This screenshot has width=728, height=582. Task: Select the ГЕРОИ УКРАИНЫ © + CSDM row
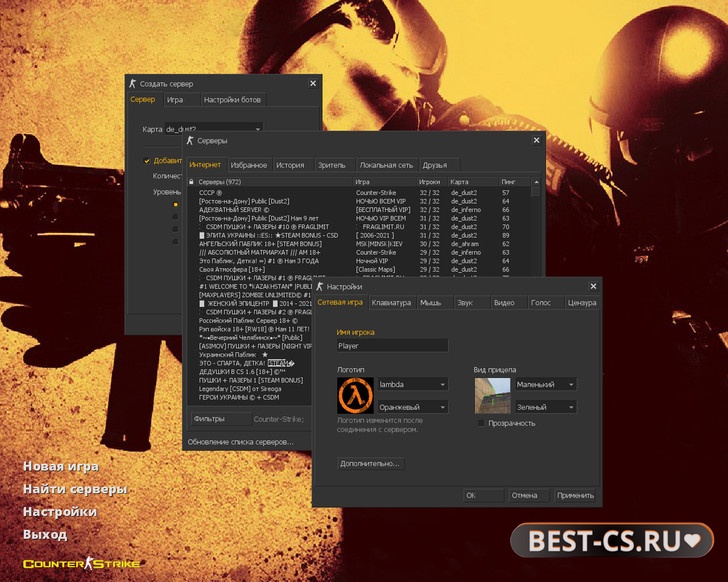pos(251,397)
